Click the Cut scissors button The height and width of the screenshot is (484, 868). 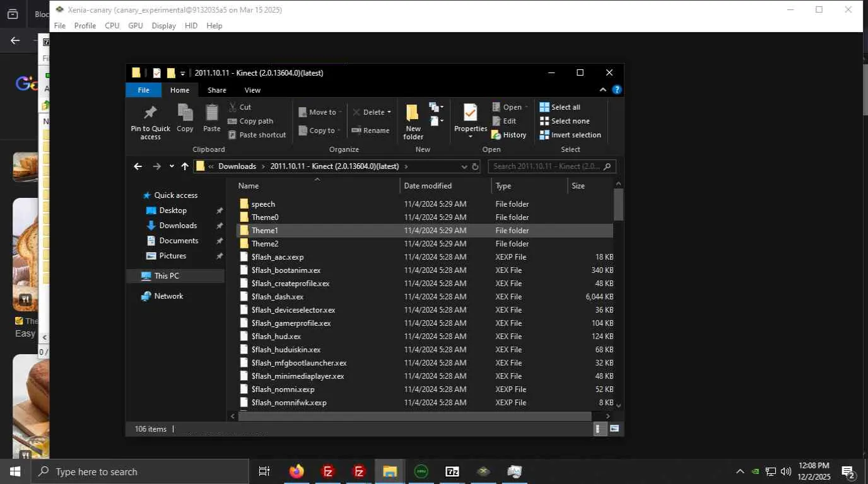coord(240,107)
